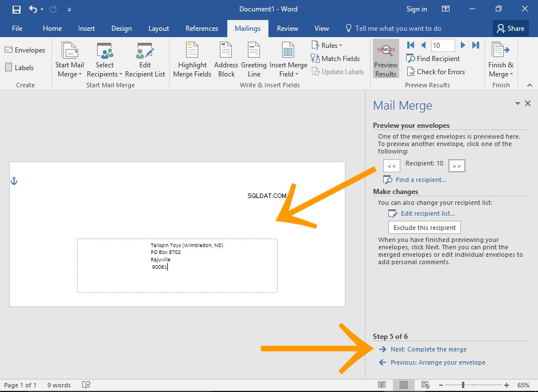538x392 pixels.
Task: Click the anchor icon on the envelope
Action: point(14,181)
